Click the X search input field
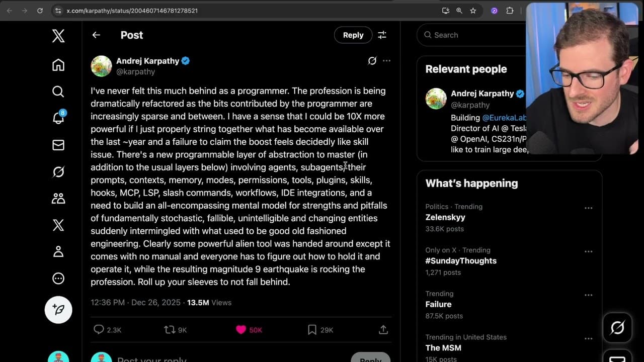Image resolution: width=644 pixels, height=362 pixels. coord(473,35)
